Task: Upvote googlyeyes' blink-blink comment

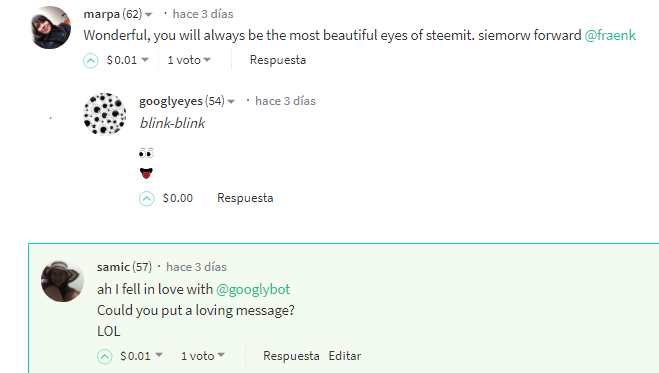Action: (147, 198)
